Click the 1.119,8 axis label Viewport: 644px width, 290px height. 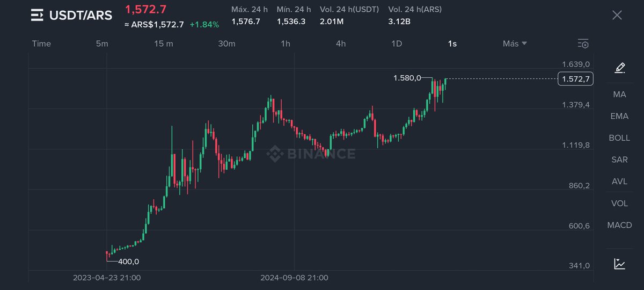576,145
